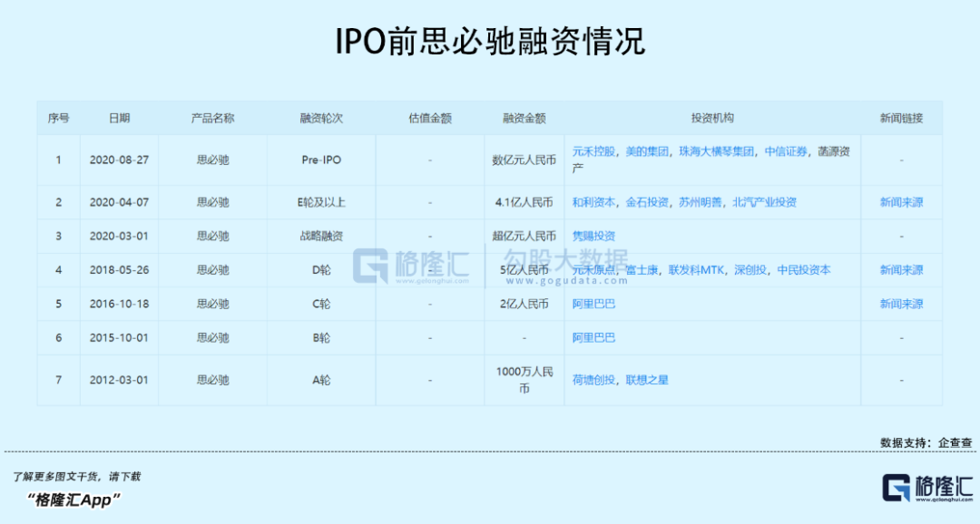The height and width of the screenshot is (524, 980).
Task: Click the 金石投资 investor link
Action: 648,202
